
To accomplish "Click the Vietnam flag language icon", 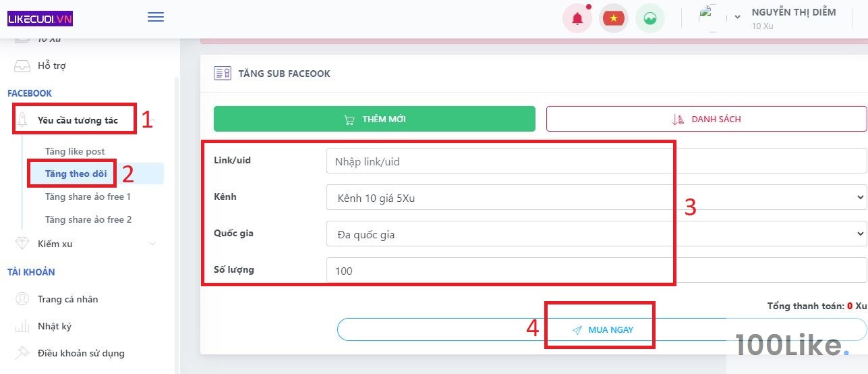I will tap(614, 19).
